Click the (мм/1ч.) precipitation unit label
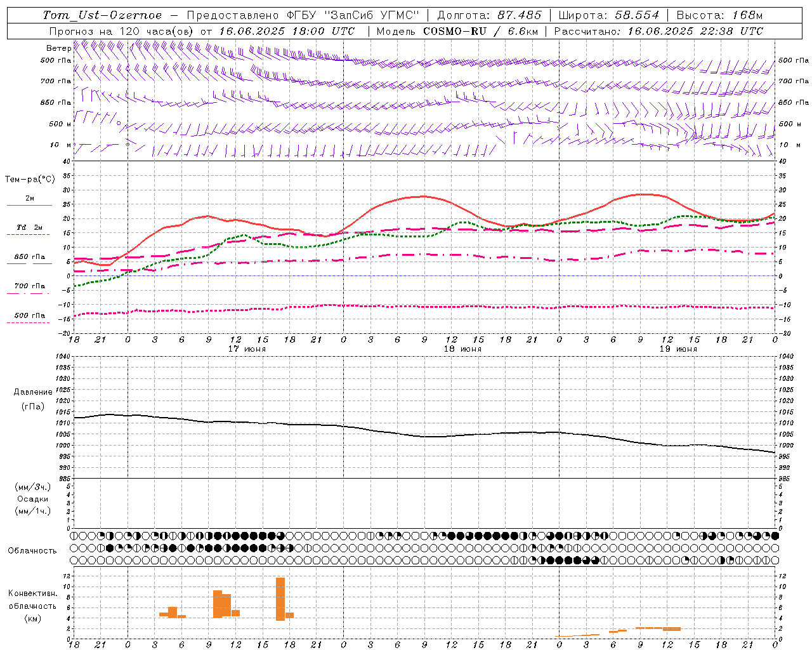Screen dimensions: 812x650 33,511
